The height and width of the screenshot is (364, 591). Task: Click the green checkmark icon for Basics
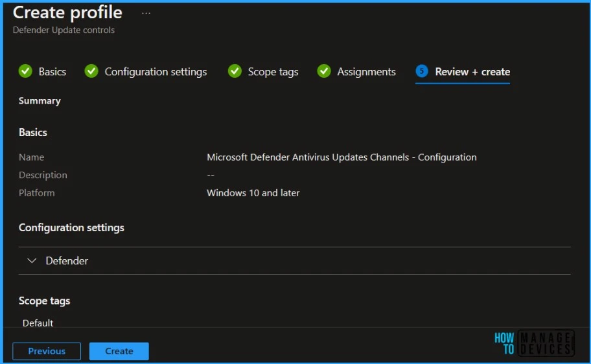tap(26, 71)
